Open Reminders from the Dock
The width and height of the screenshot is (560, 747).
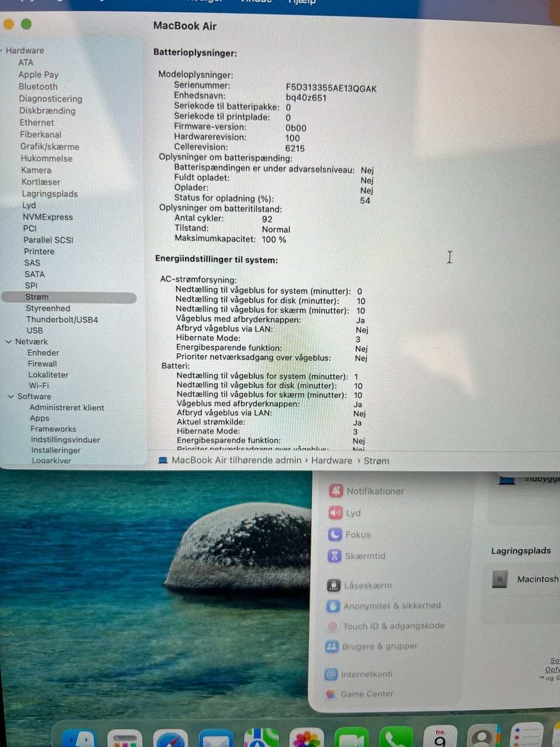coord(527,735)
